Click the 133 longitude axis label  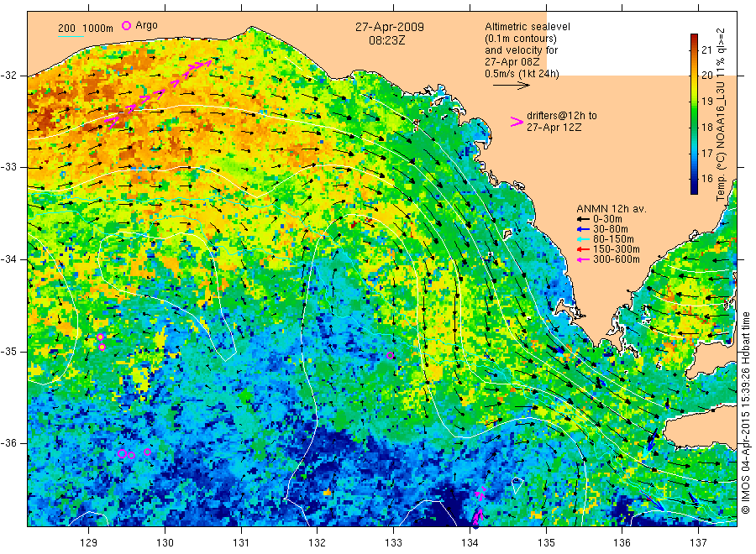393,543
